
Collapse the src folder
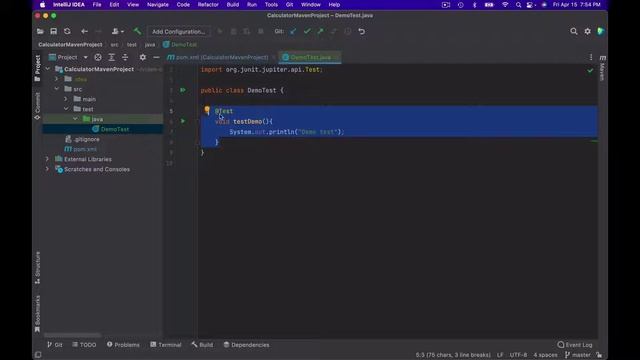(x=57, y=89)
